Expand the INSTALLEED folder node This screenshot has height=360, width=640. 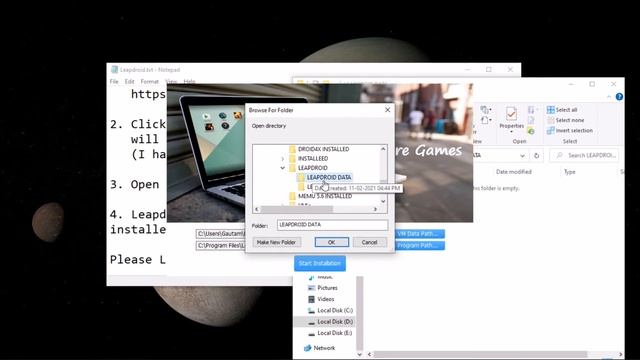[x=282, y=158]
